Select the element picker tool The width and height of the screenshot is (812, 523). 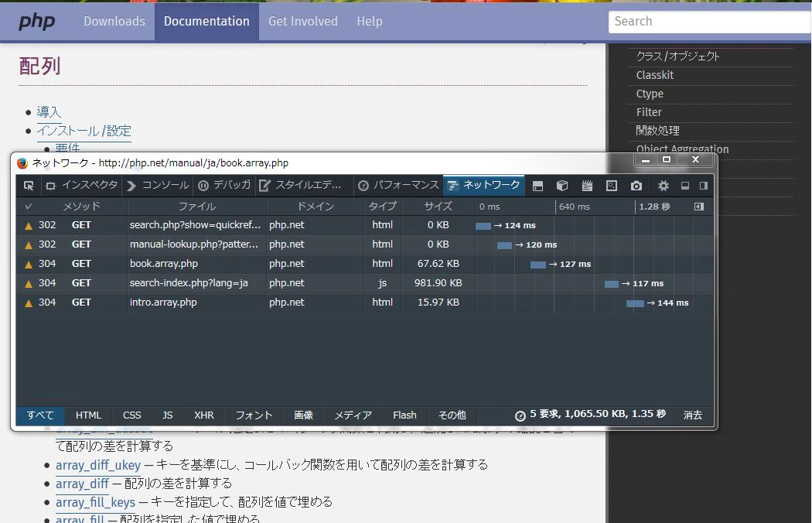tap(29, 186)
